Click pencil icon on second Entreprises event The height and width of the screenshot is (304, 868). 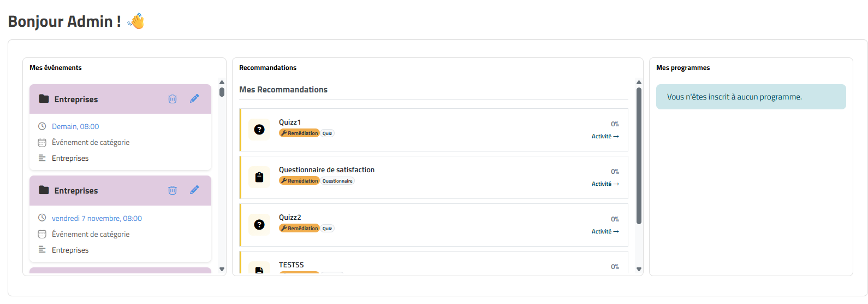[194, 190]
